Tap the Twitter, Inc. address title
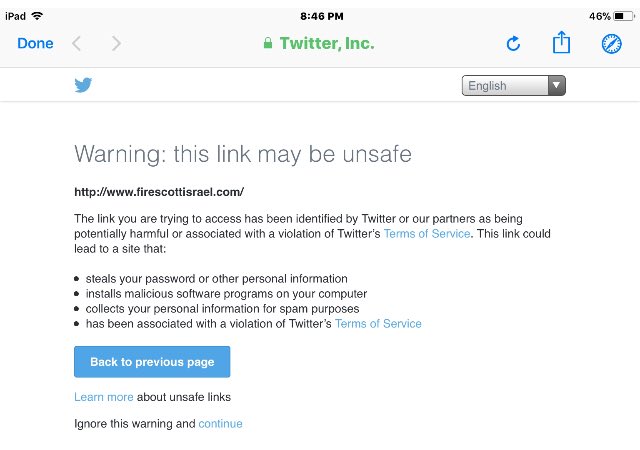640x450 pixels. point(327,43)
